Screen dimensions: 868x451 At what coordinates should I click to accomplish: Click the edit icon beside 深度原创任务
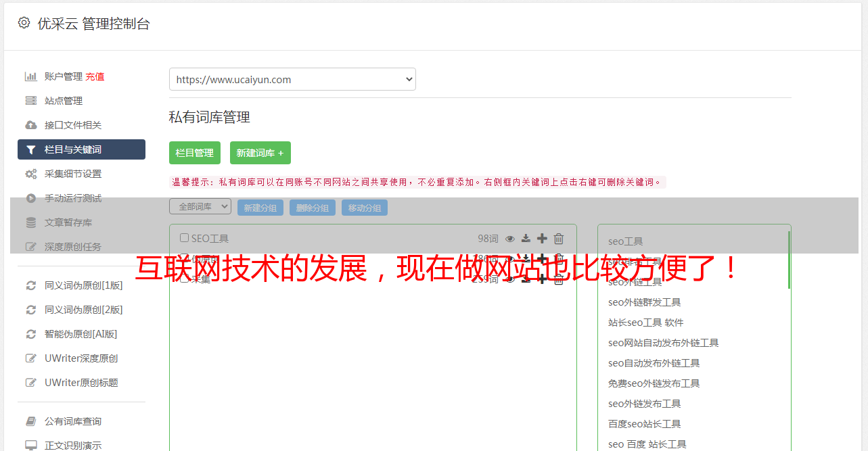pos(31,247)
